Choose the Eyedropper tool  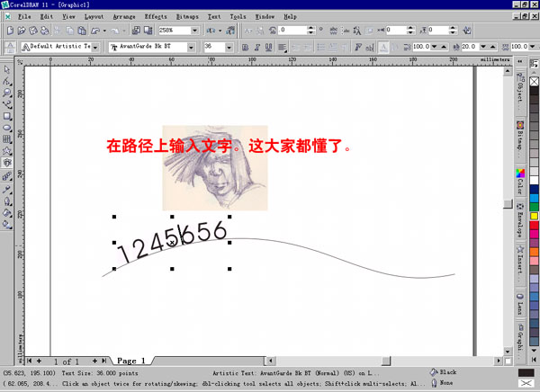pos(7,189)
